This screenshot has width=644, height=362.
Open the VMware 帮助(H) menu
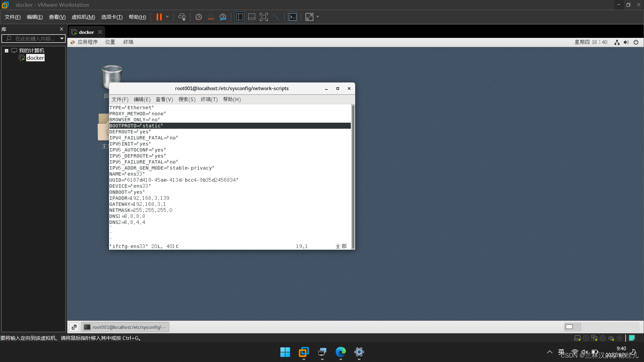click(x=137, y=17)
